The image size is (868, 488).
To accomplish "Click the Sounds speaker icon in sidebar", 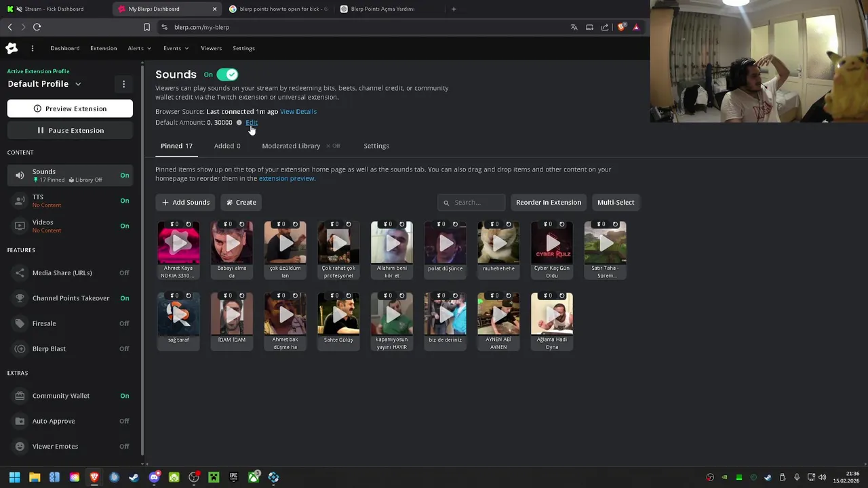I will coord(20,176).
